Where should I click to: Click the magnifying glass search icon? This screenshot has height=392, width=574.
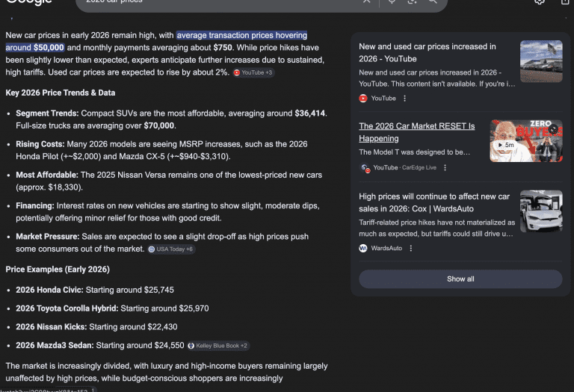tap(433, 2)
